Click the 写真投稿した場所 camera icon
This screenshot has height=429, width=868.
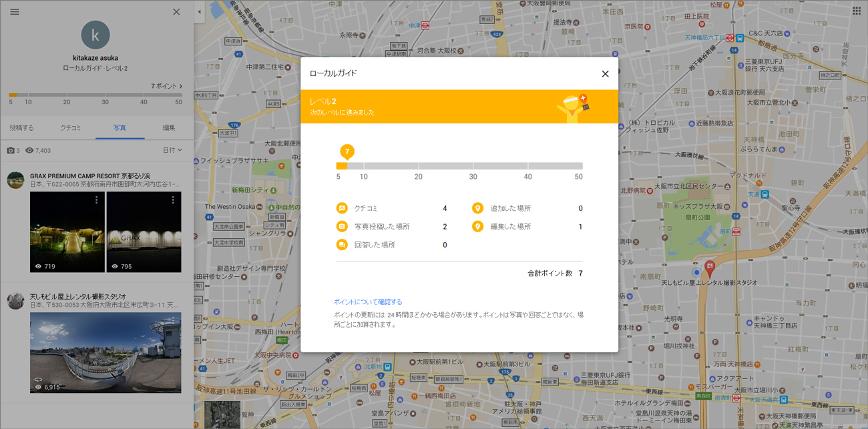coord(342,227)
